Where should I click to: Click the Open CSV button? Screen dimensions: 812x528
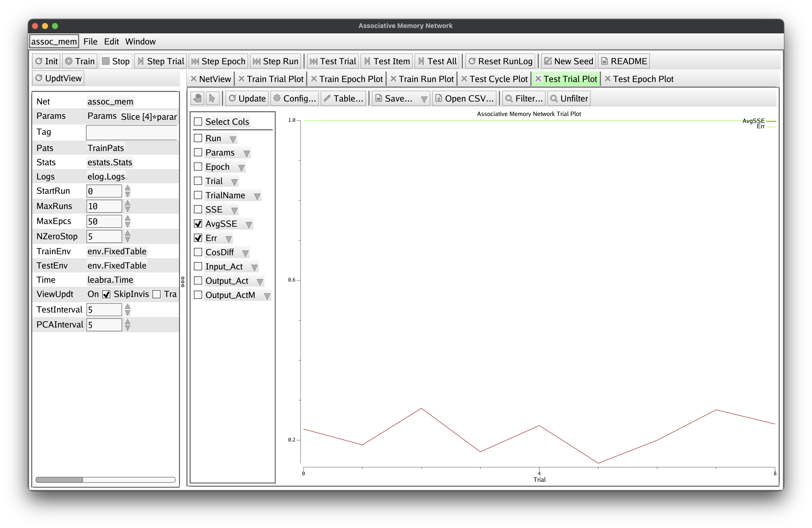click(464, 98)
